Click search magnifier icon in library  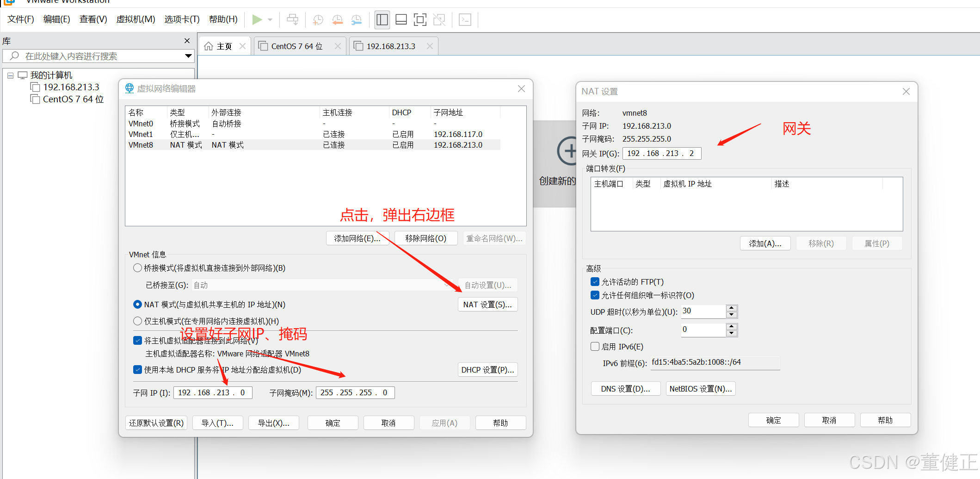[14, 56]
